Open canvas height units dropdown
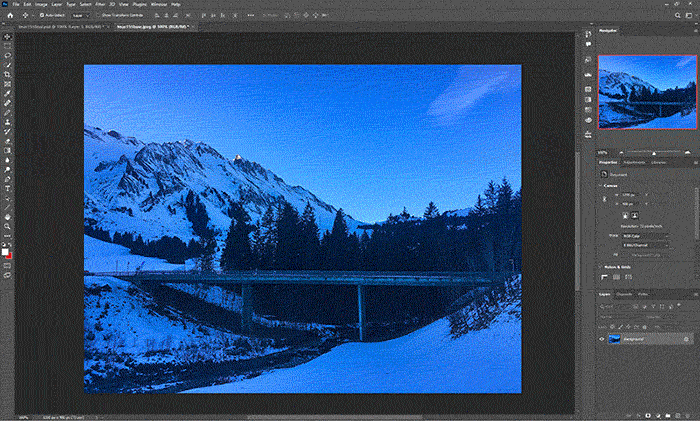700x421 pixels. click(646, 204)
